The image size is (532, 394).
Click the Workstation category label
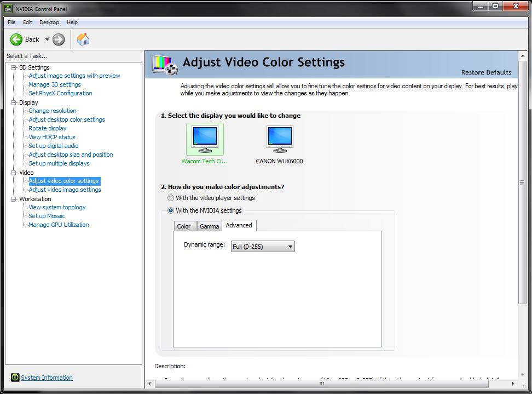coord(35,199)
